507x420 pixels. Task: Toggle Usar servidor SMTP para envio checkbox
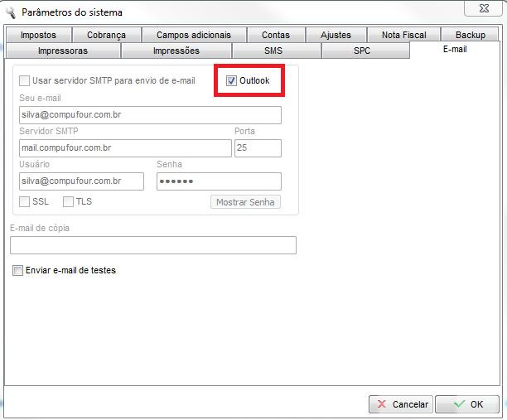click(24, 81)
